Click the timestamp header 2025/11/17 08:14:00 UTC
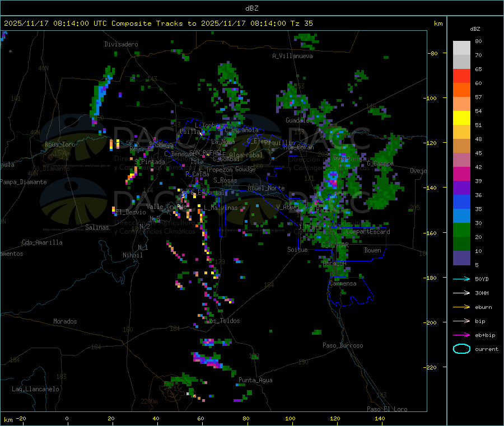 click(55, 24)
